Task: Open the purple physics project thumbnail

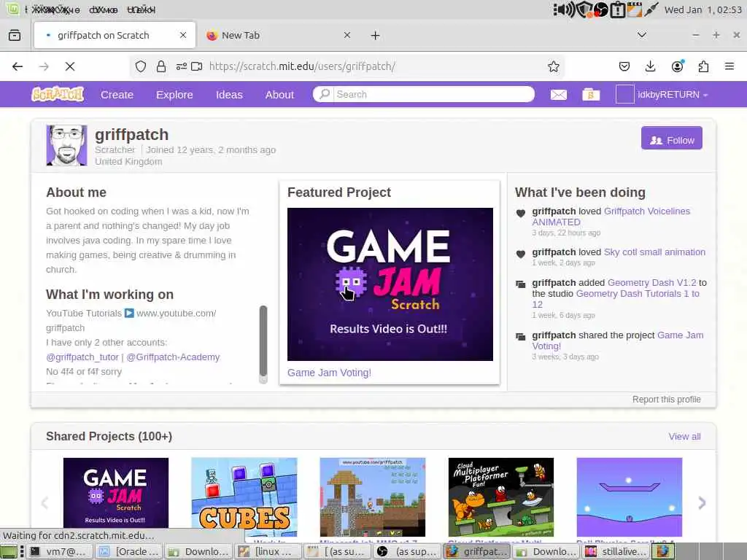Action: (630, 497)
